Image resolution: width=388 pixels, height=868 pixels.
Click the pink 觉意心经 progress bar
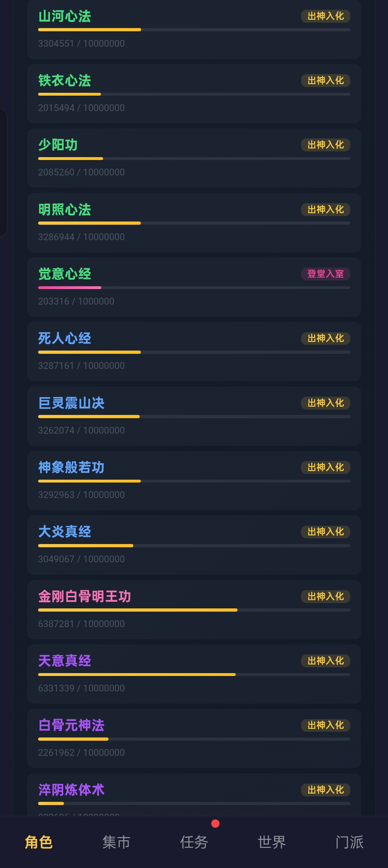[x=194, y=288]
